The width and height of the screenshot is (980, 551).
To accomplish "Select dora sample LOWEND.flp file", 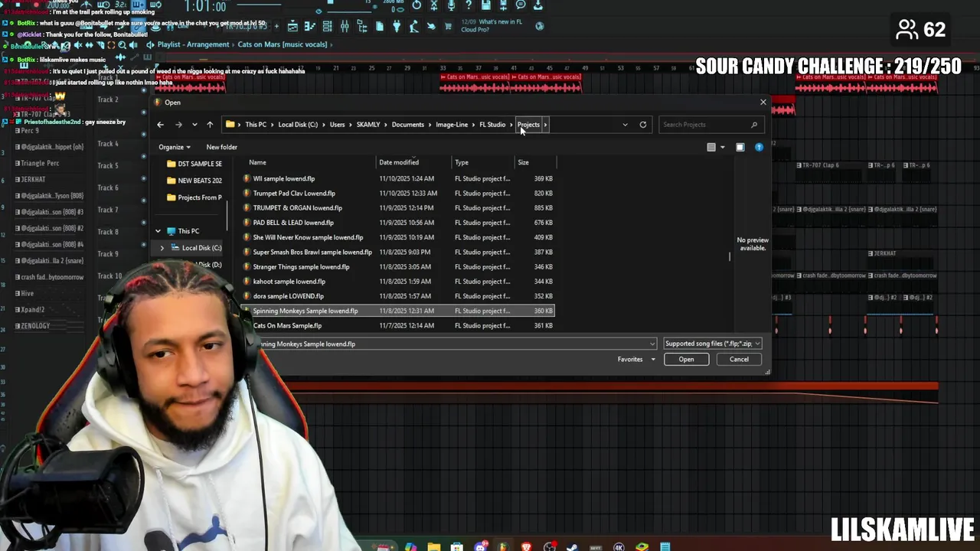I will (397, 296).
